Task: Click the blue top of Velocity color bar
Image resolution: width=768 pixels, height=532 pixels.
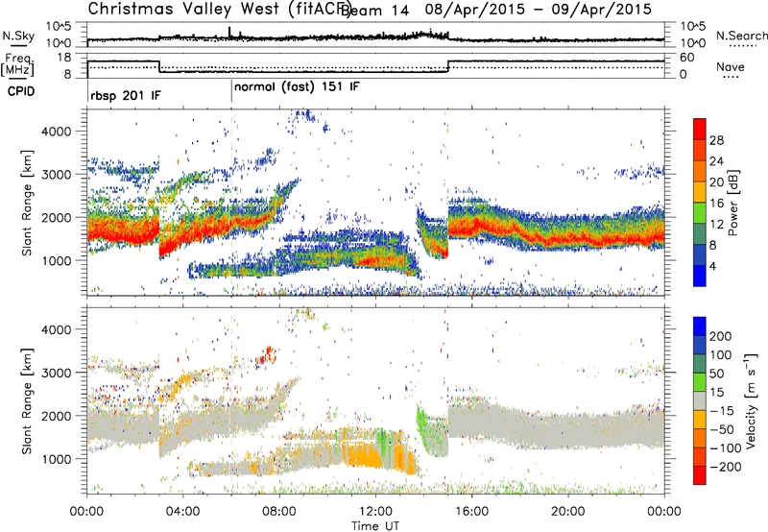Action: point(700,326)
